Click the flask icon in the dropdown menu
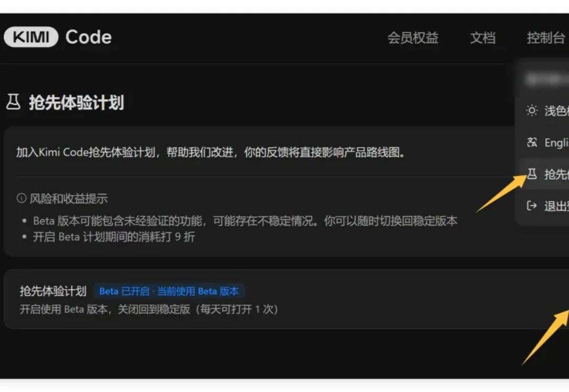Screen dimensions: 569x392 pos(531,174)
